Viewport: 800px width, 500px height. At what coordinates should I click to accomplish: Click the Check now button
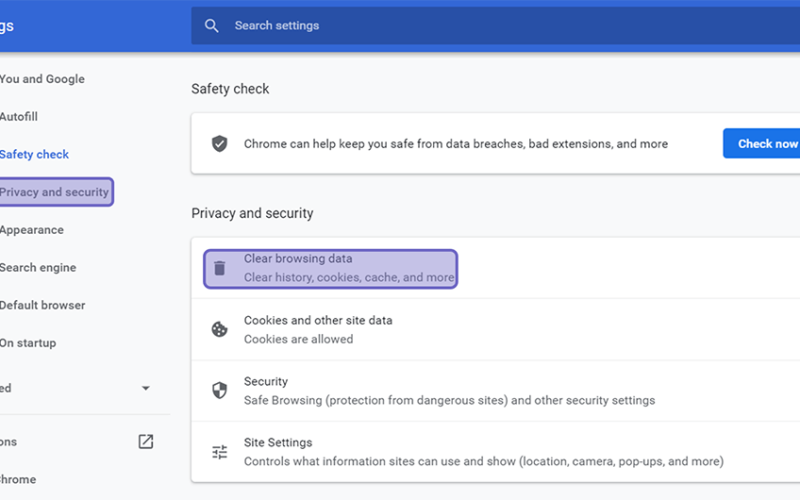(x=761, y=143)
